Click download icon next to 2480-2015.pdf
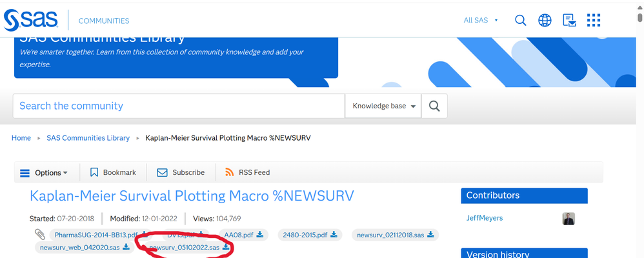The width and height of the screenshot is (644, 258). 334,235
